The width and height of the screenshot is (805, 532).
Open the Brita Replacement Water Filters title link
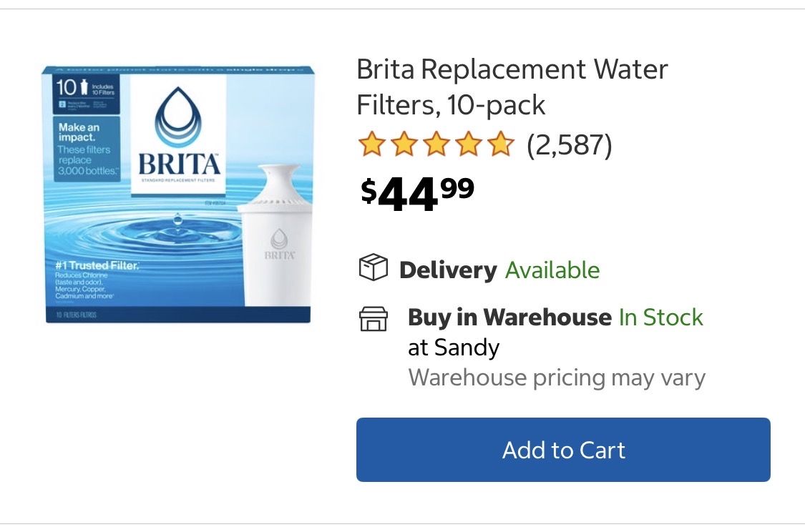click(512, 87)
